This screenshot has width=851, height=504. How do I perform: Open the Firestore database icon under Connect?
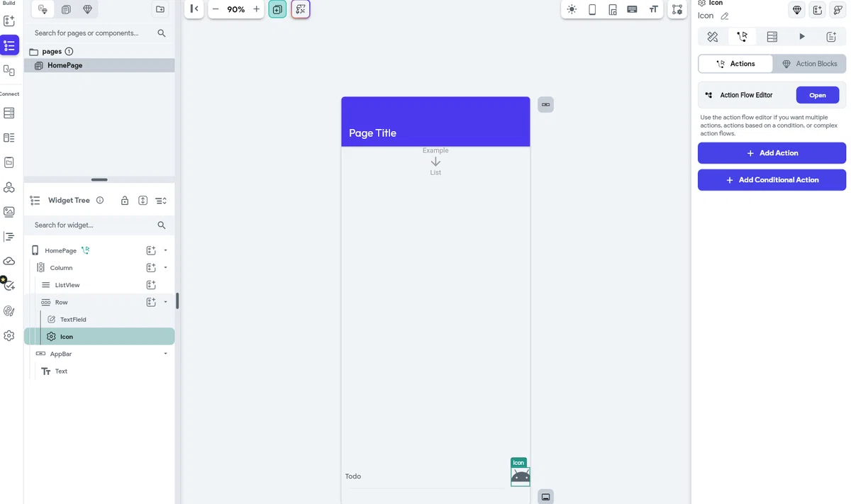9,113
